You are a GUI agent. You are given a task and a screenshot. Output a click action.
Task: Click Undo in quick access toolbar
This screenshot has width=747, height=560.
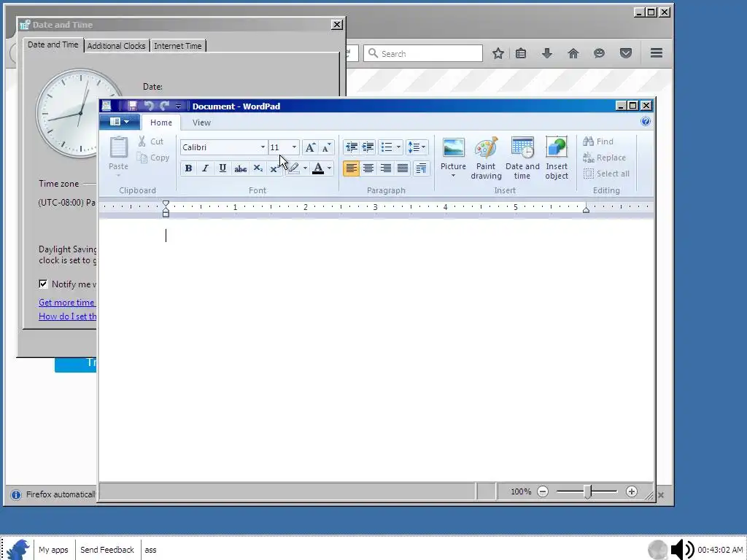tap(149, 106)
